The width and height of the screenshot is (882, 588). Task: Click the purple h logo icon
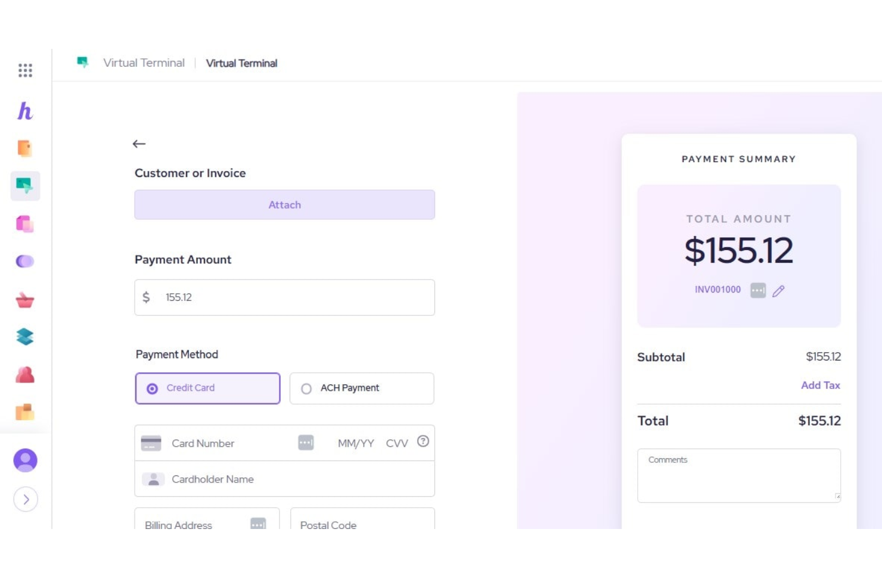click(24, 111)
